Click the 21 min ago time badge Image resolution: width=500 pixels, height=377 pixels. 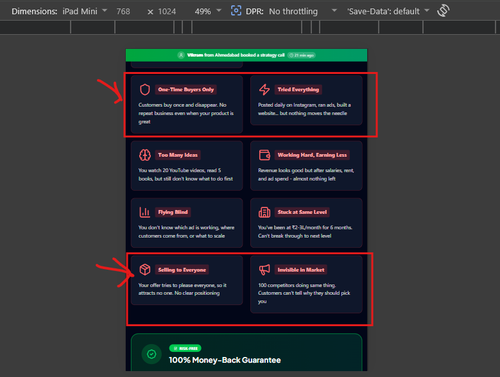pyautogui.click(x=301, y=55)
